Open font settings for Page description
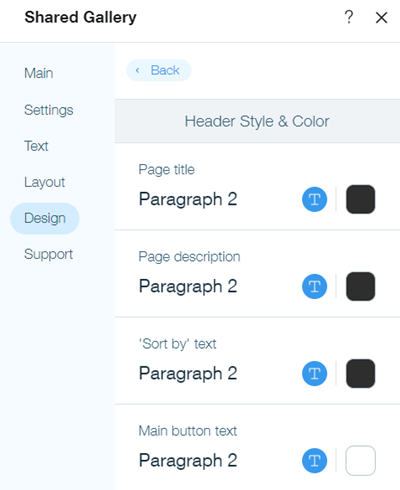This screenshot has width=400, height=490. 314,286
